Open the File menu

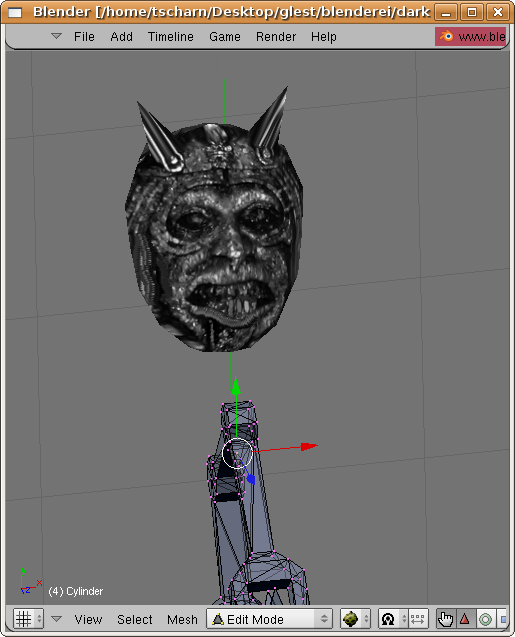(84, 37)
